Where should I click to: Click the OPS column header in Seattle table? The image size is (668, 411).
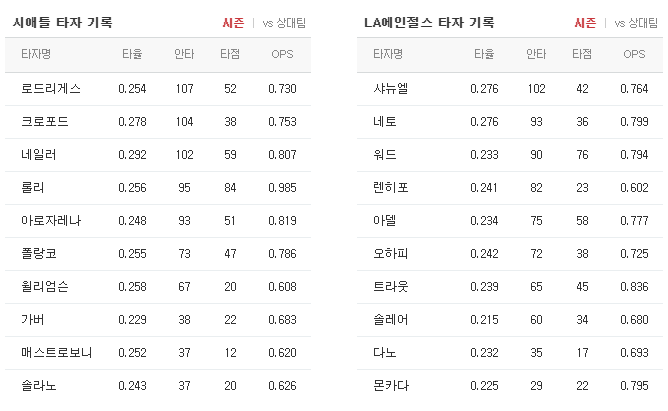(282, 54)
